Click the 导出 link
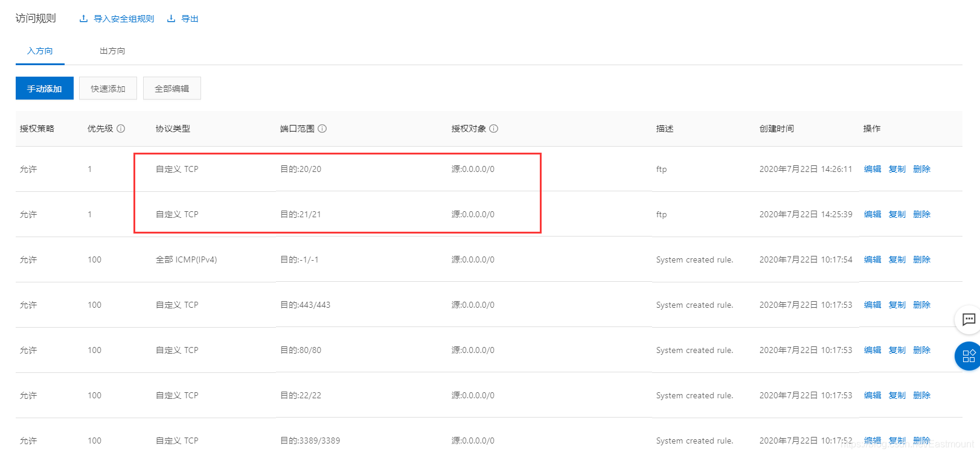Screen dimensions: 980x455 [190, 19]
